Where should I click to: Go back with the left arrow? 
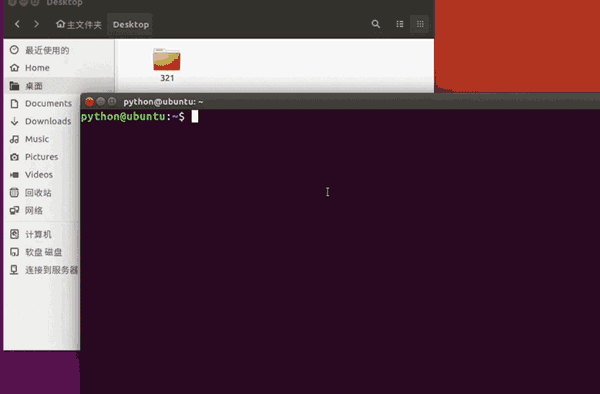(x=17, y=24)
